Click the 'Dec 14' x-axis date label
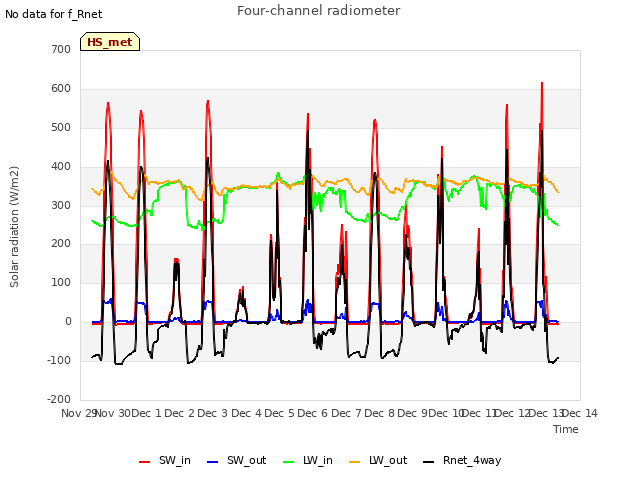Image resolution: width=640 pixels, height=480 pixels. pyautogui.click(x=580, y=413)
